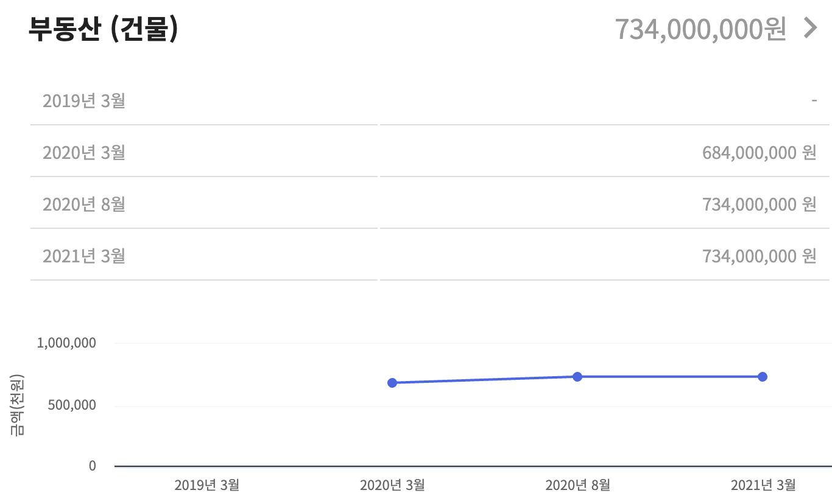This screenshot has width=832, height=504.
Task: Click the 2020년 3월 x-axis label
Action: pos(392,485)
